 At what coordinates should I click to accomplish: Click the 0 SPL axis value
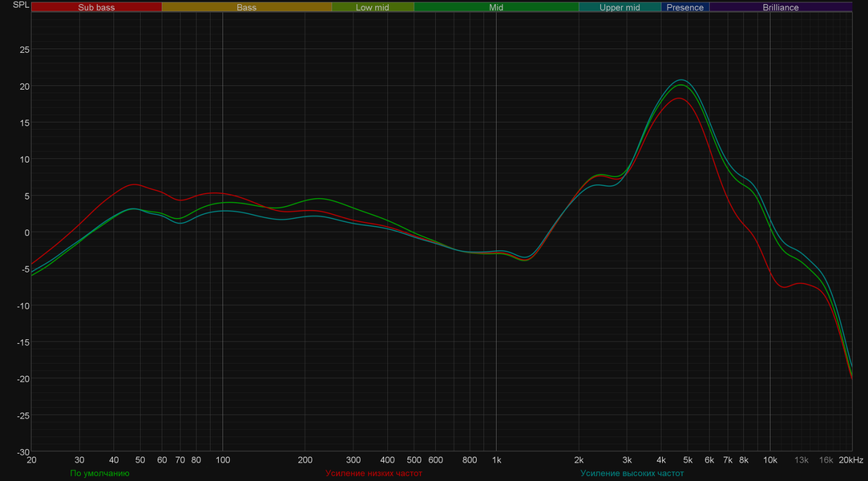coord(27,232)
